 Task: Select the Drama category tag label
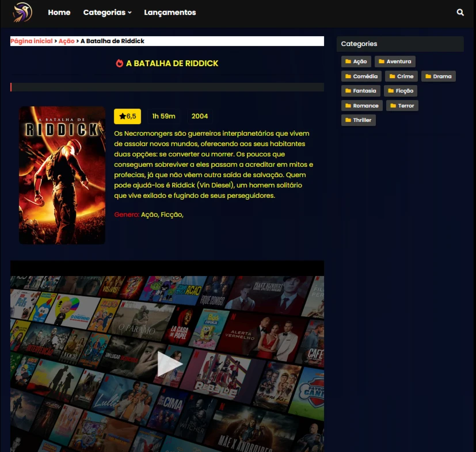[442, 76]
